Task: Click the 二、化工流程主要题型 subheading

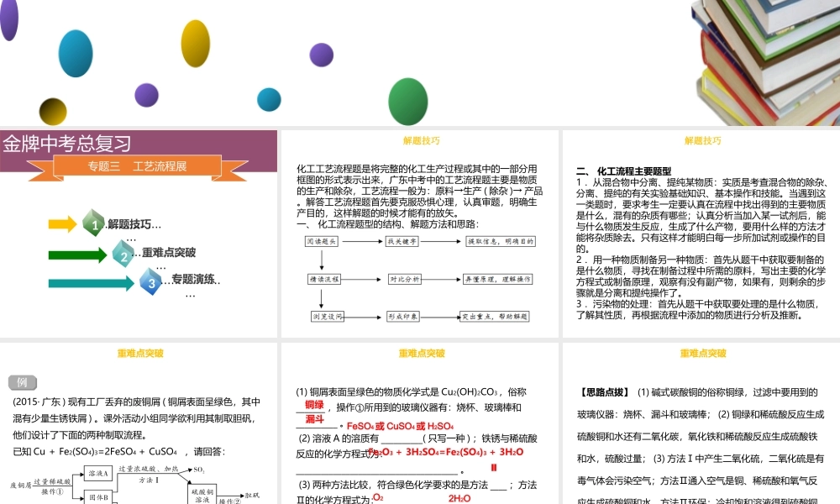Action: [x=623, y=171]
